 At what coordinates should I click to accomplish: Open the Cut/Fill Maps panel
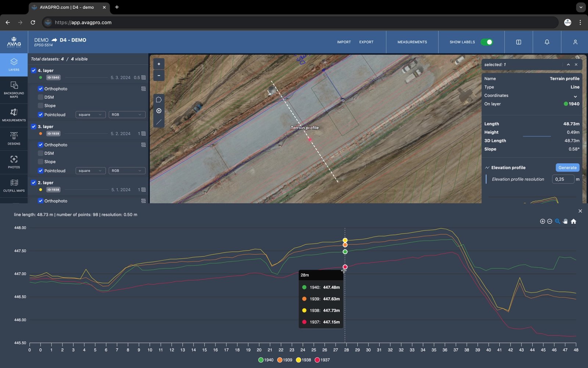point(14,185)
